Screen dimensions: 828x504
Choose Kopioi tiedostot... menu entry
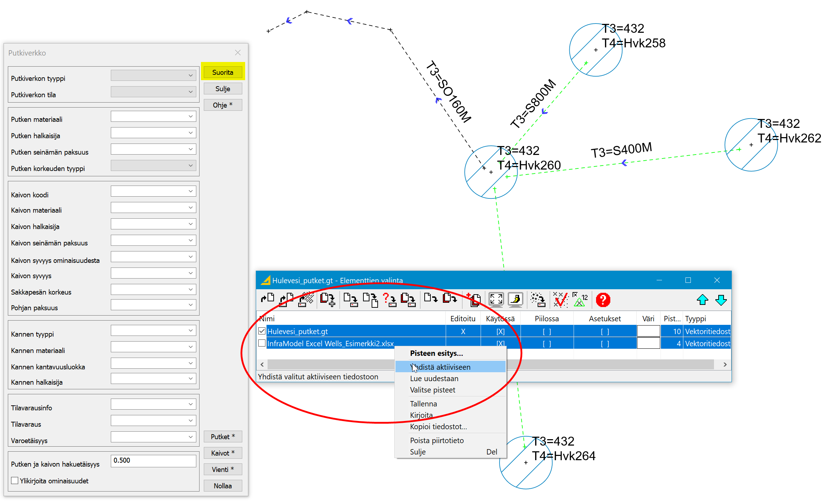[438, 426]
